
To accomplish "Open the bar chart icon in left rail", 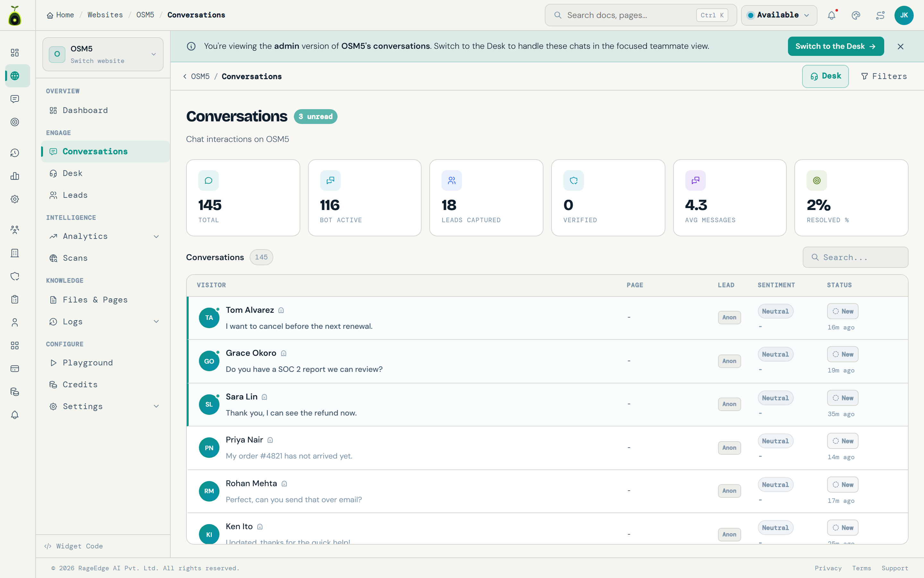I will pyautogui.click(x=14, y=176).
